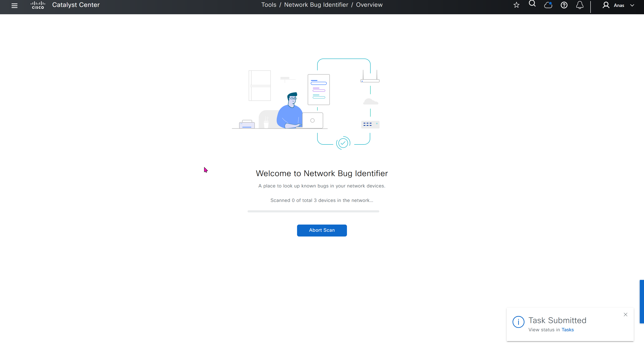Expand the Anas user dropdown chevron

[632, 5]
